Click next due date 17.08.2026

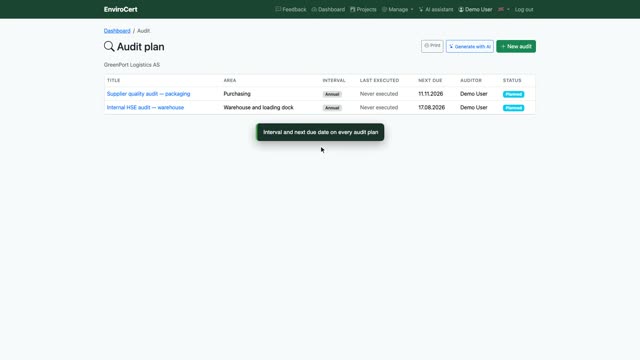pos(431,107)
